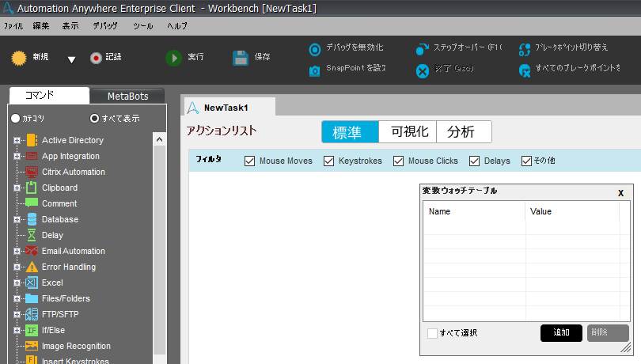Open the 表示 menu
641x364 pixels.
click(x=70, y=26)
